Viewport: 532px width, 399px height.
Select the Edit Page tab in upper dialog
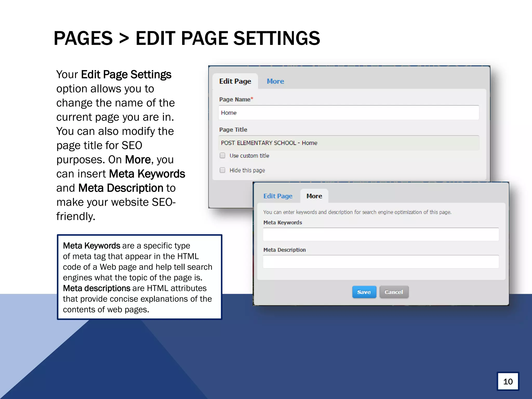coord(235,81)
